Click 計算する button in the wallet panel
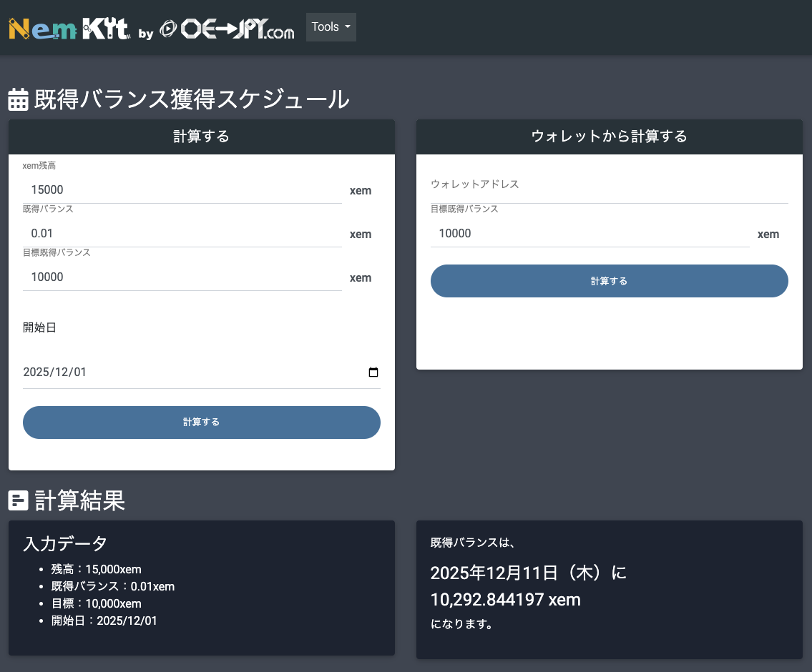Screen dimensions: 812x672 click(x=609, y=281)
